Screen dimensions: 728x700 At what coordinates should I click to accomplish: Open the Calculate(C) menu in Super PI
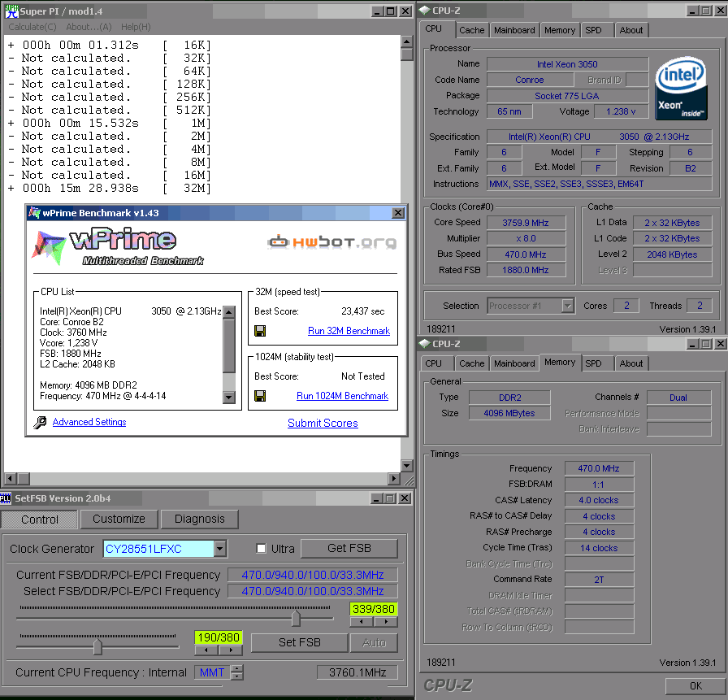pyautogui.click(x=32, y=27)
